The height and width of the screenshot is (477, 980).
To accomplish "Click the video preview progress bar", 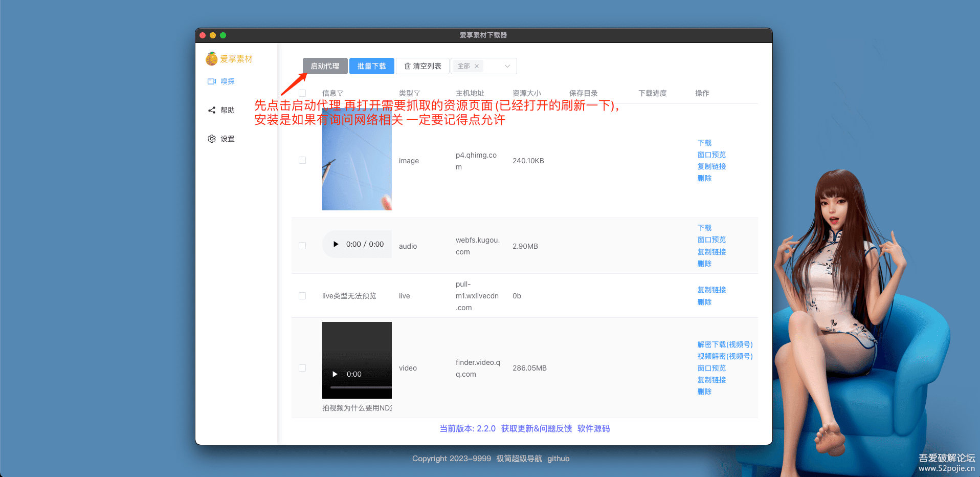I will pos(361,387).
